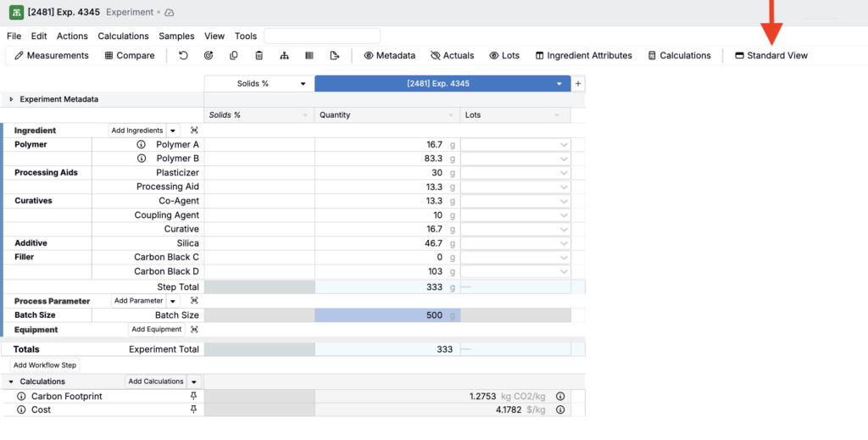Toggle Actuals visibility
Image resolution: width=868 pixels, height=440 pixels.
(452, 56)
